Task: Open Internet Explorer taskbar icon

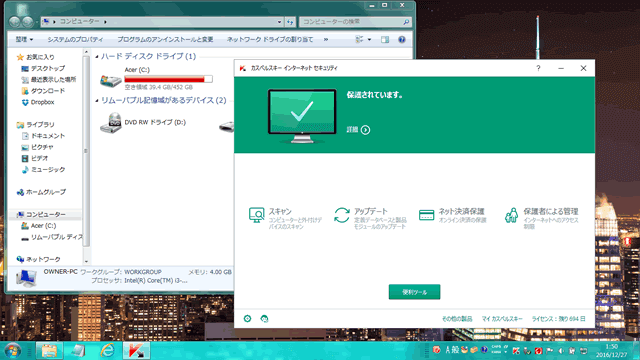Action: click(x=108, y=351)
